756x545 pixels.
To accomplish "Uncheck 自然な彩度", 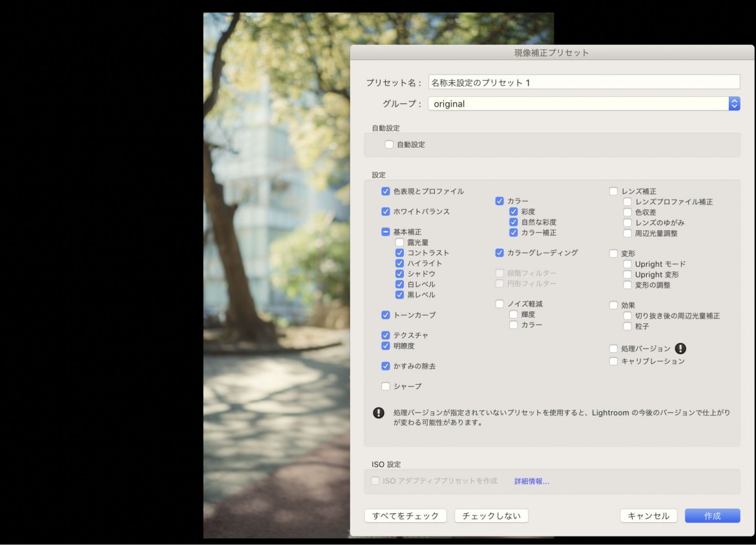I will (514, 222).
